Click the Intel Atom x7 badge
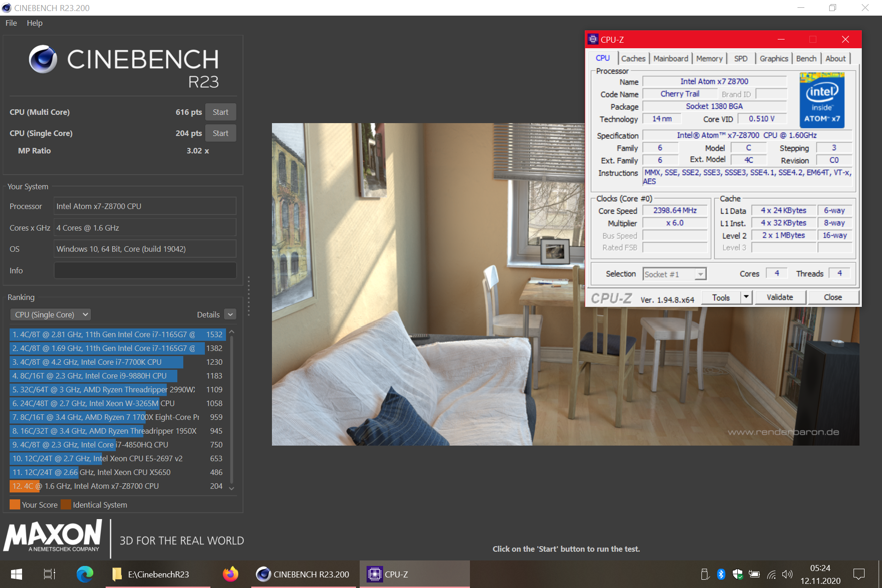The image size is (882, 588). coord(821,100)
